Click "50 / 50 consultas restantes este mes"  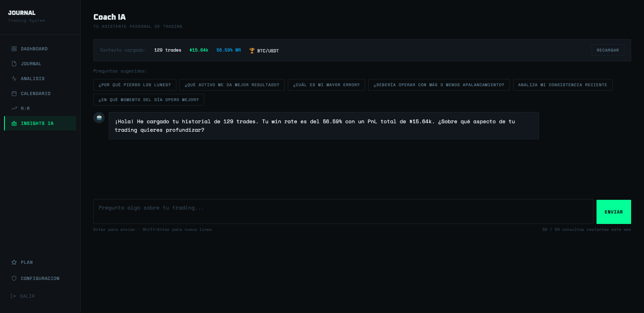coord(586,230)
